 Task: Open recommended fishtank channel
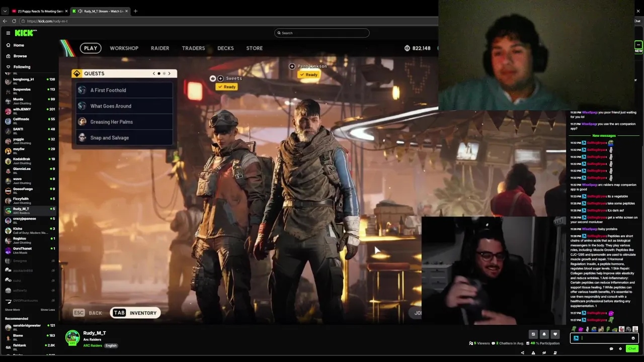coord(30,347)
